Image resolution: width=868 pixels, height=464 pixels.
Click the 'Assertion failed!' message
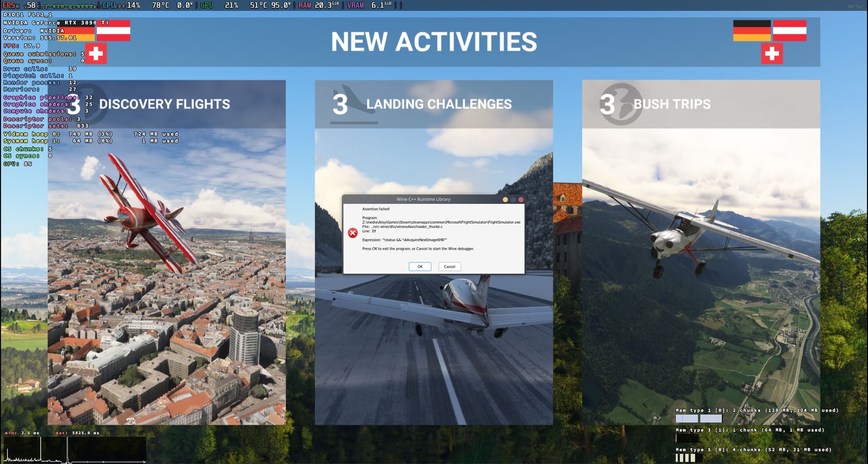click(x=376, y=209)
